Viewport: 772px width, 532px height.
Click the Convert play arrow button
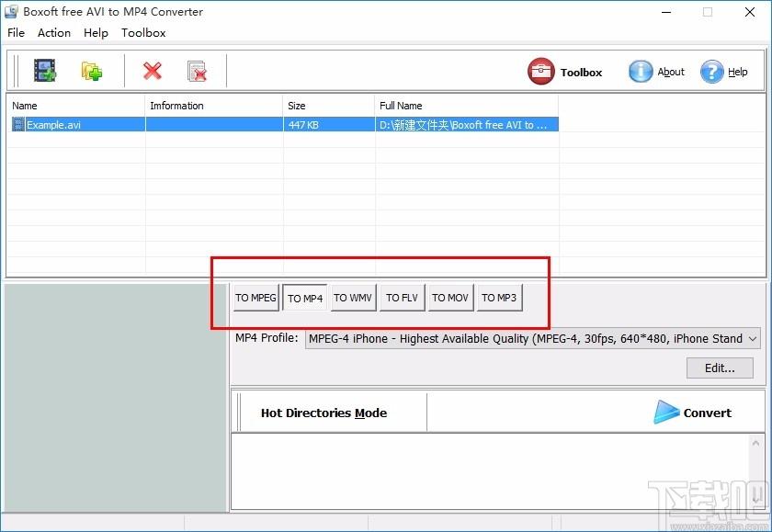pyautogui.click(x=693, y=413)
